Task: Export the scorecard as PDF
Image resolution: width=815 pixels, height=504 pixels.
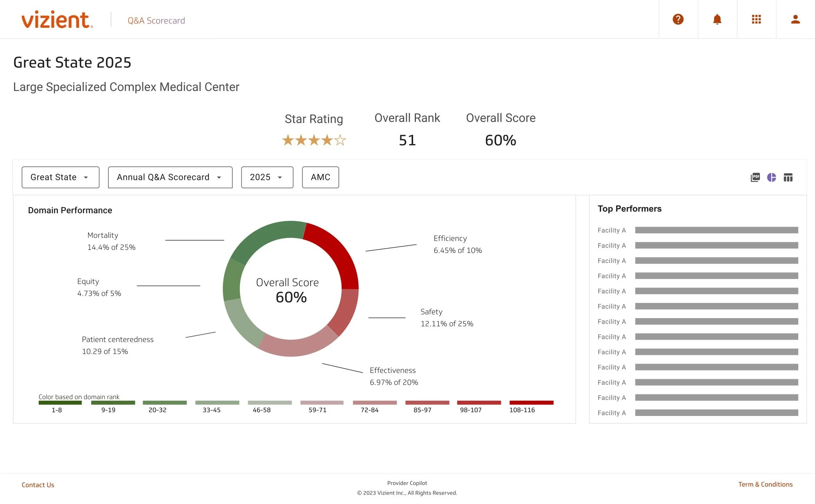Action: click(755, 177)
